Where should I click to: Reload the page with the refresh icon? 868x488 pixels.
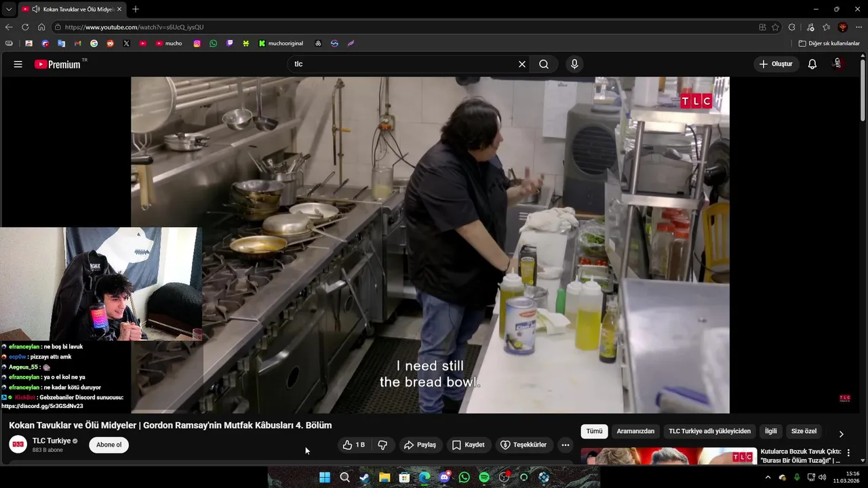tap(25, 27)
